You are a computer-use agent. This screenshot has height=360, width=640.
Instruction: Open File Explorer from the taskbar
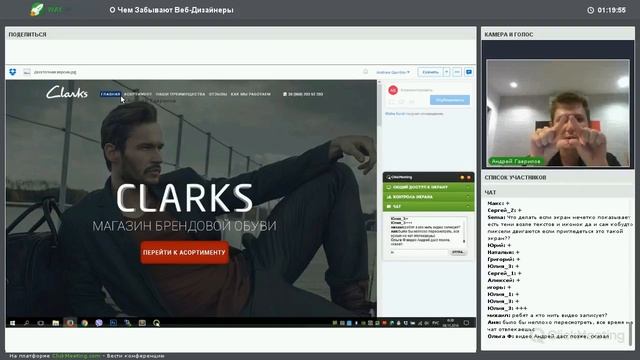tap(56, 323)
